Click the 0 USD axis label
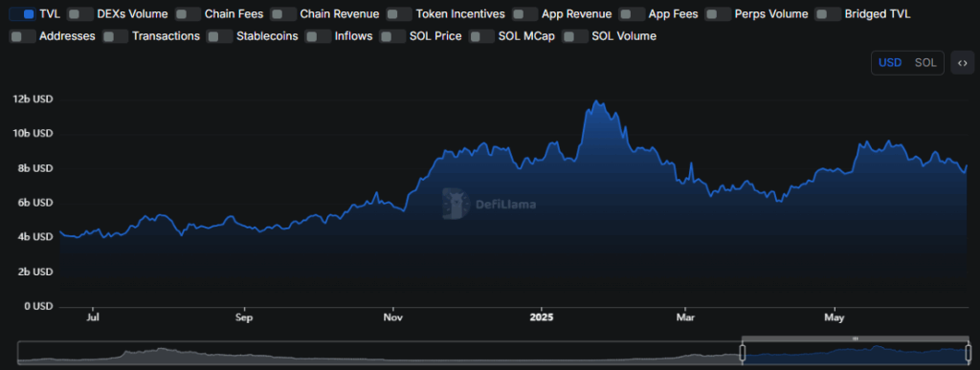Image resolution: width=980 pixels, height=370 pixels. tap(38, 306)
